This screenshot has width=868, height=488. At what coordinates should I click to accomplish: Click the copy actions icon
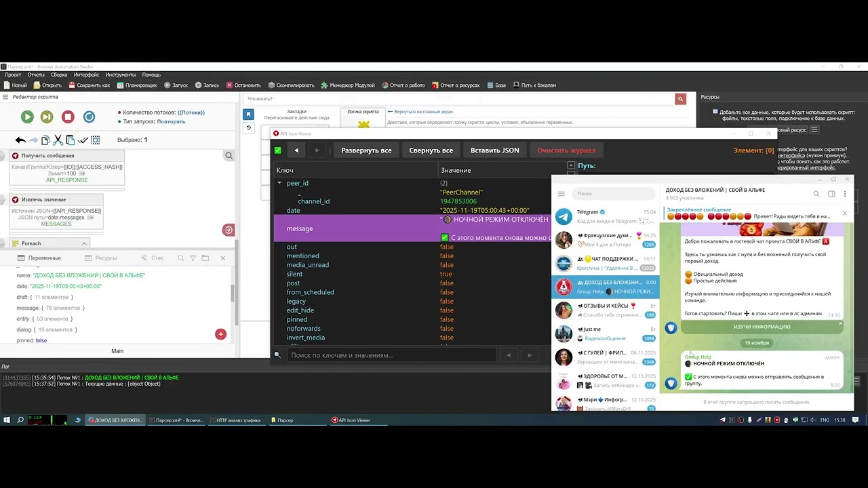[45, 140]
